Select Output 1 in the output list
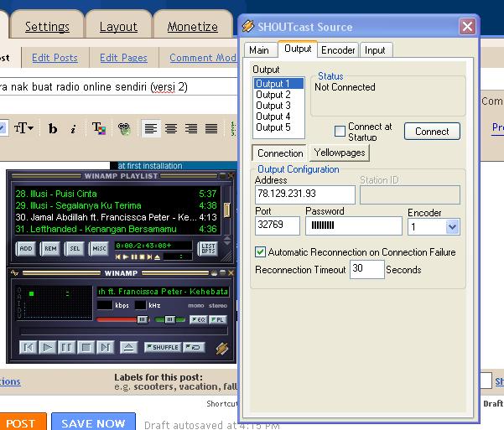504x430 pixels. point(278,84)
